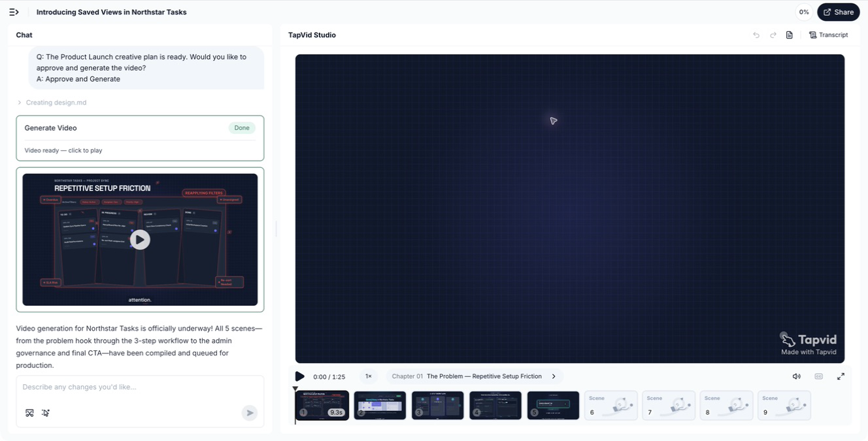Select scene 3 thumbnail

click(438, 405)
